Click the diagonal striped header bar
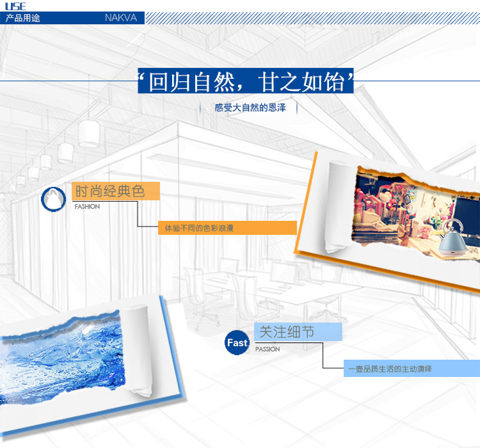This screenshot has width=480, height=448. pyautogui.click(x=312, y=18)
